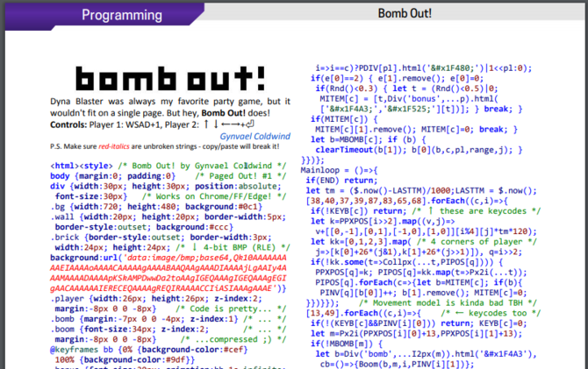This screenshot has height=369, width=588.
Task: Click the "if(END) return;" code line
Action: 341,181
